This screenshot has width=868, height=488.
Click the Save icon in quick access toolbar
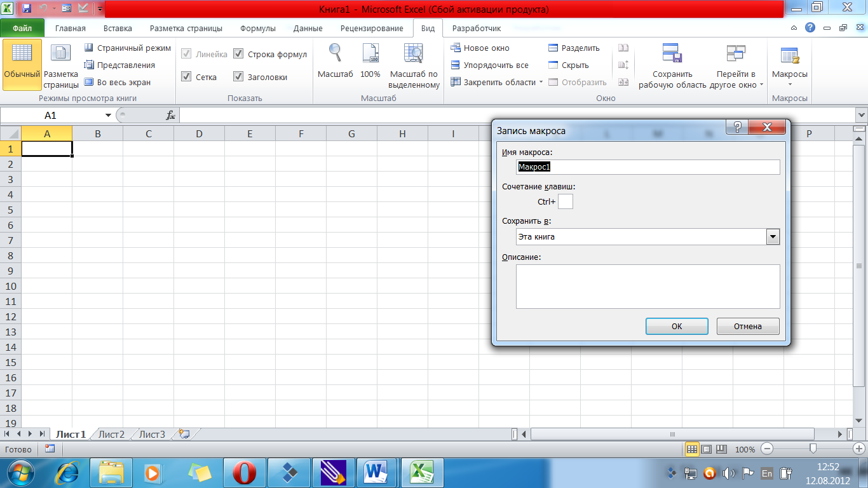click(26, 9)
